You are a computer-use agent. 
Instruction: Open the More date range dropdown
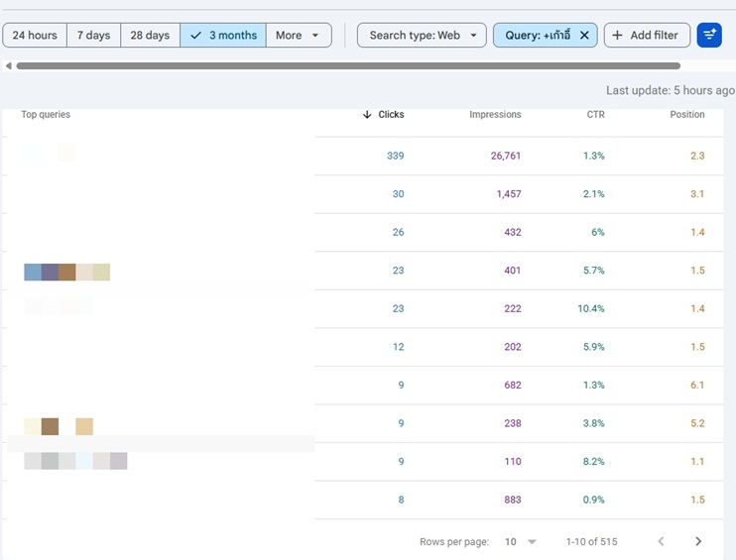(299, 35)
